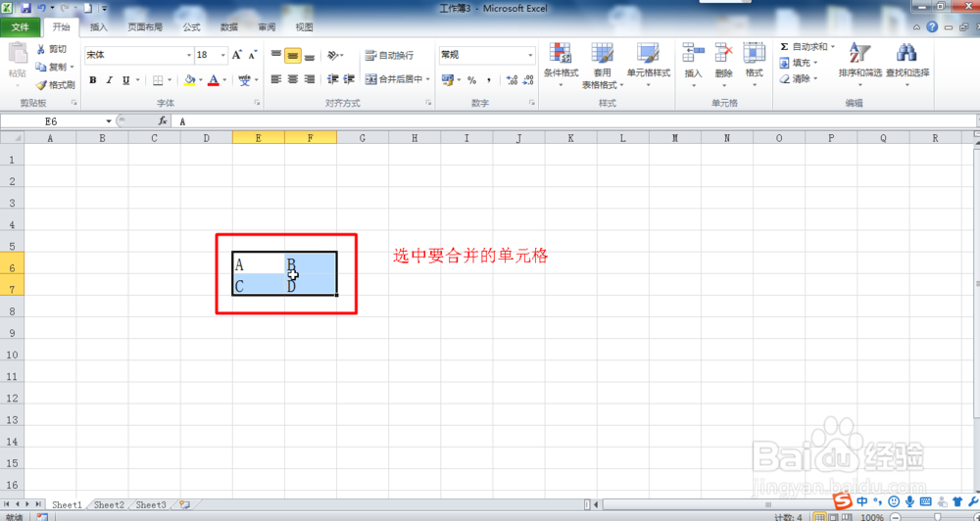Click the Save floppy disk icon

coord(25,8)
